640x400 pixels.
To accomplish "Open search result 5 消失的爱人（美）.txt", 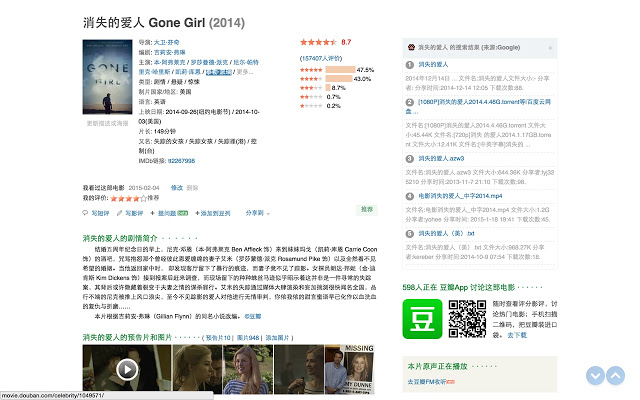I will pos(446,233).
